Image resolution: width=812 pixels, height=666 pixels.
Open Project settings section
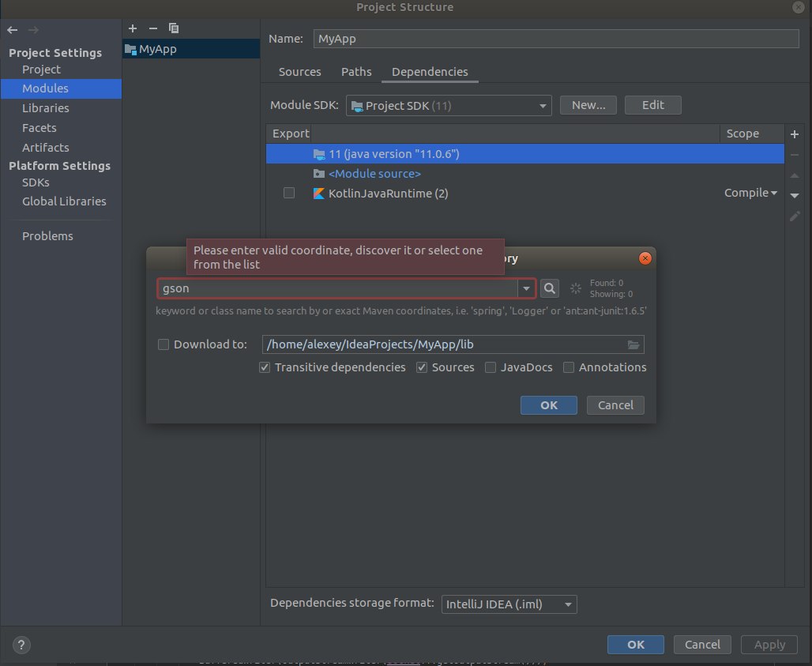pyautogui.click(x=41, y=70)
